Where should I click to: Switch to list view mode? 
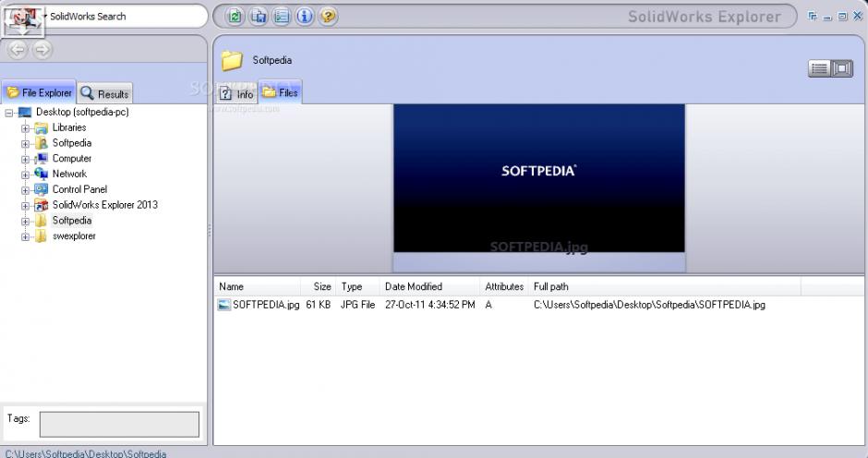click(819, 68)
